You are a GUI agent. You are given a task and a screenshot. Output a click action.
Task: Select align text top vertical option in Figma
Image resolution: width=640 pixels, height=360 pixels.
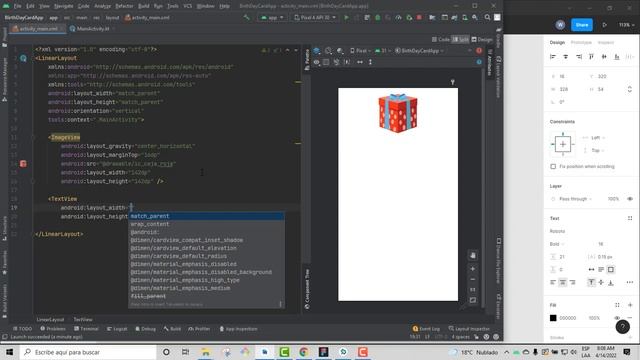point(591,282)
